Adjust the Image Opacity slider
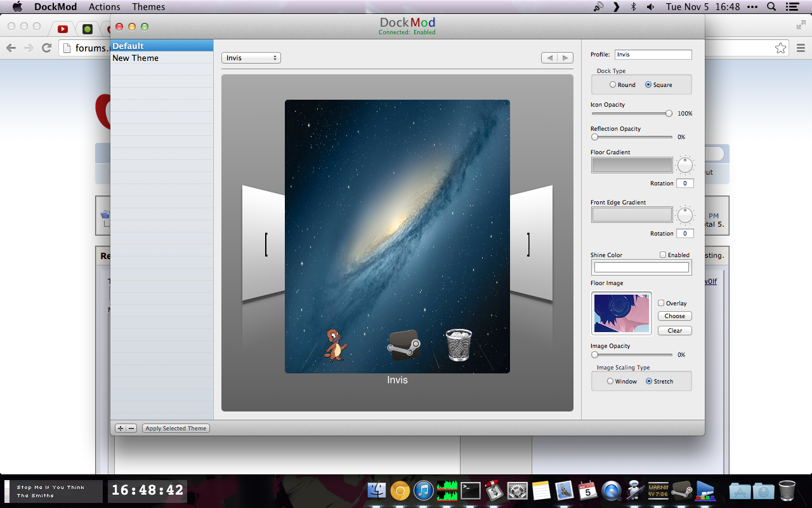This screenshot has height=508, width=812. click(x=632, y=354)
